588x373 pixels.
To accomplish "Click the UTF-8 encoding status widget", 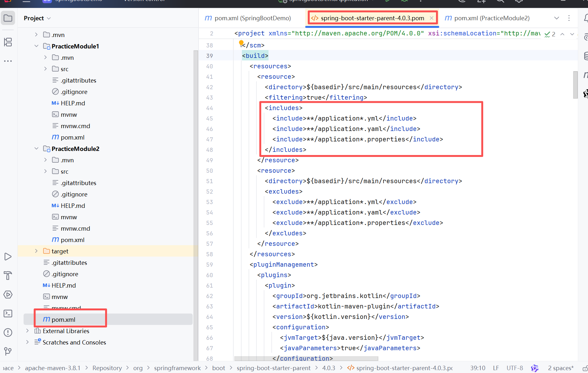I will [x=515, y=368].
